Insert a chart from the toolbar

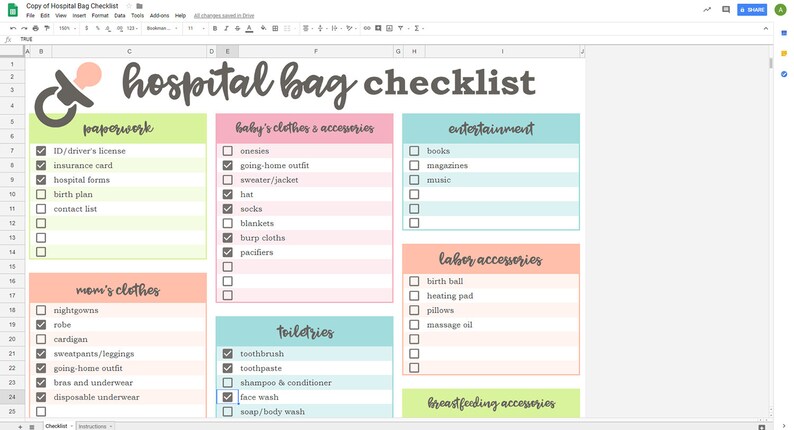pos(389,28)
